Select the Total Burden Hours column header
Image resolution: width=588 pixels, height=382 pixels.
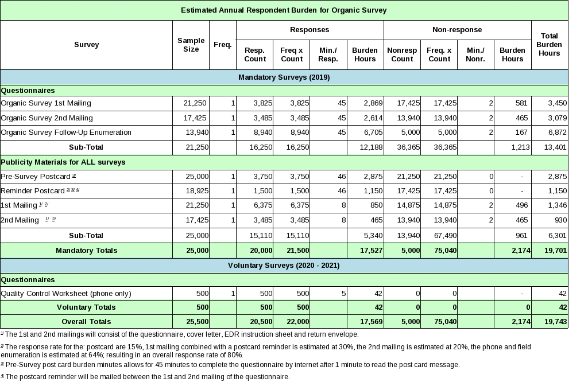tap(549, 45)
